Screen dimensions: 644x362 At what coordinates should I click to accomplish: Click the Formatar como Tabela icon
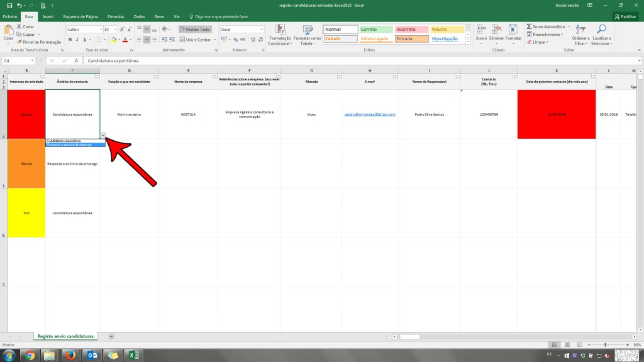[308, 30]
